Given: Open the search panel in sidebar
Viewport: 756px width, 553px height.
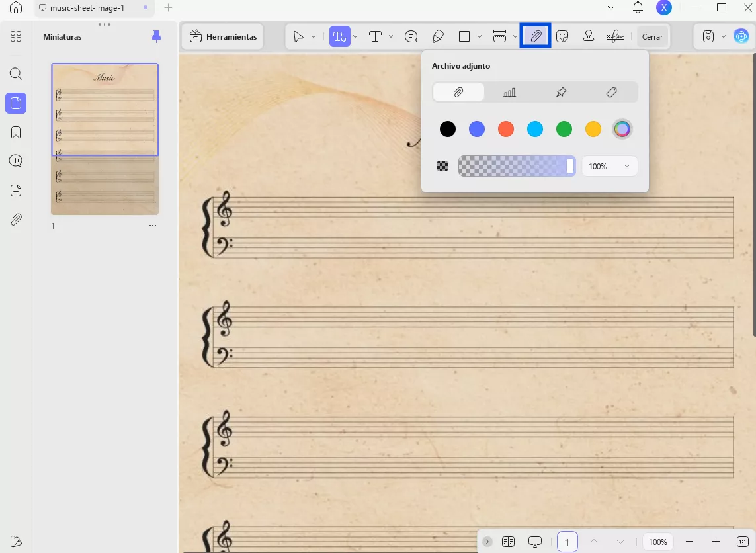Looking at the screenshot, I should [16, 74].
